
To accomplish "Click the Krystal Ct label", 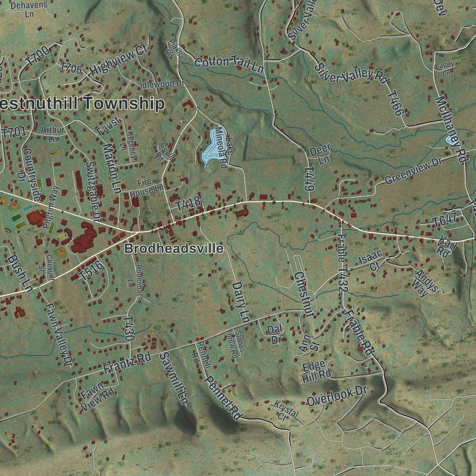I will click(286, 410).
